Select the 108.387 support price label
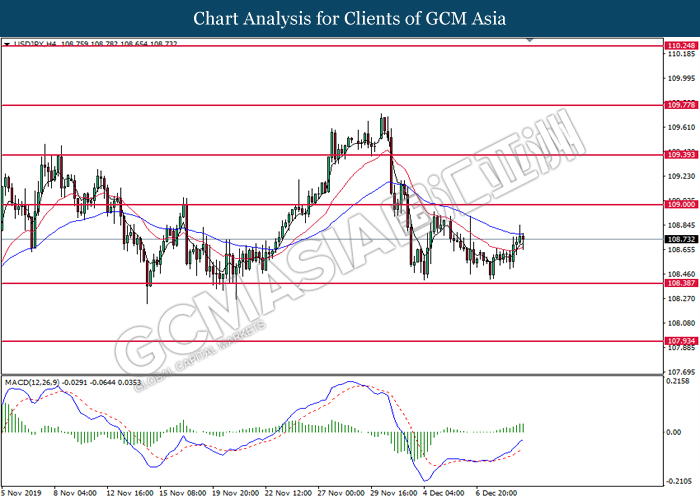This screenshot has width=700, height=500. coord(681,283)
